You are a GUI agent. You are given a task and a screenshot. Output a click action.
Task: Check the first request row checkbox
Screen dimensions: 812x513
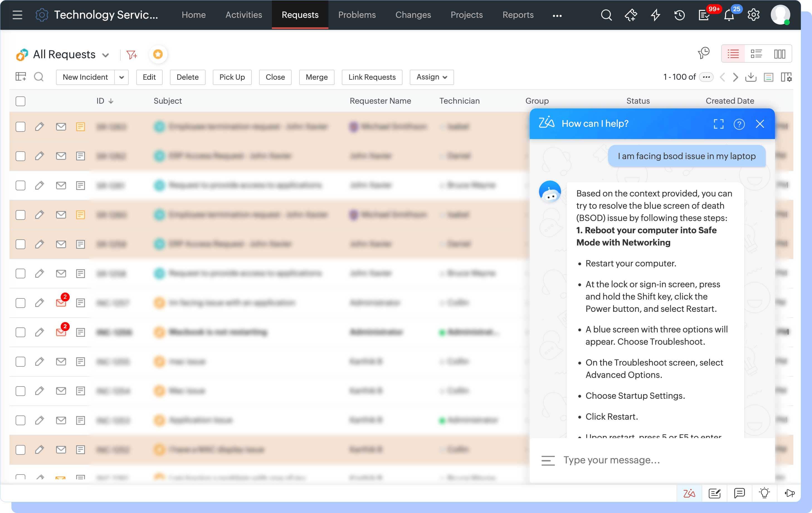(x=21, y=127)
